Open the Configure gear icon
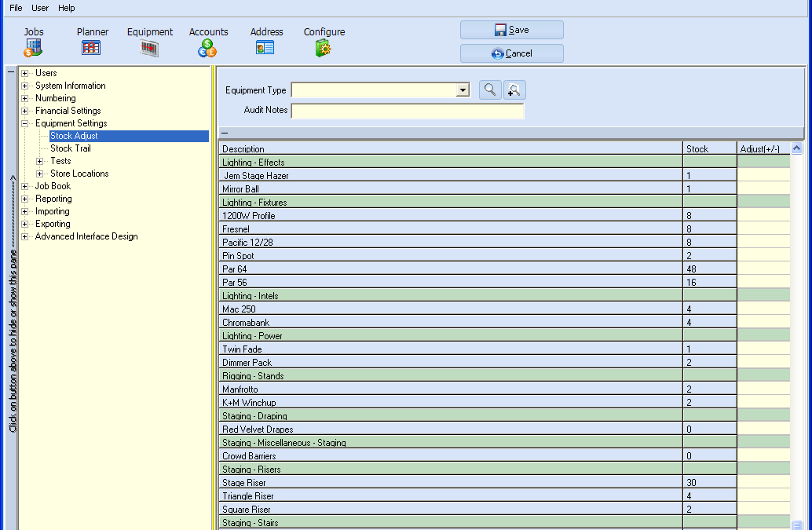This screenshot has height=530, width=812. [324, 48]
